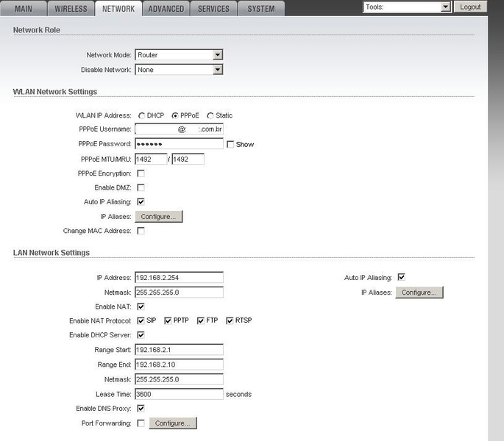This screenshot has width=504, height=441.
Task: Expand the Disable Network dropdown
Action: (179, 70)
